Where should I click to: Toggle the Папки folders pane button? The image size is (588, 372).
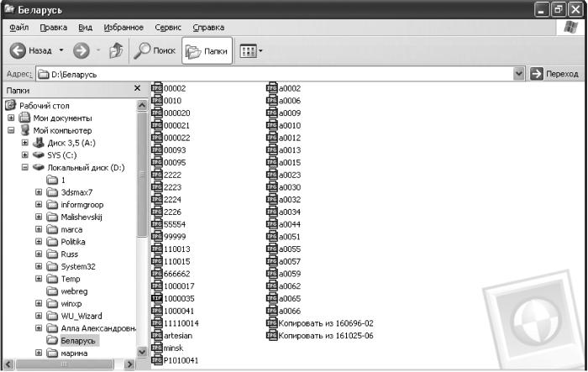click(207, 51)
